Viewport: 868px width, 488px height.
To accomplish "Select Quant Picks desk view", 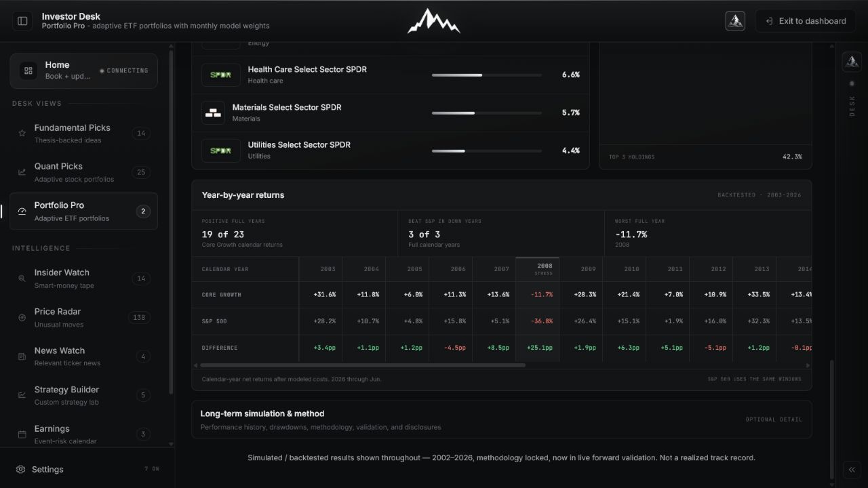I will pyautogui.click(x=83, y=172).
